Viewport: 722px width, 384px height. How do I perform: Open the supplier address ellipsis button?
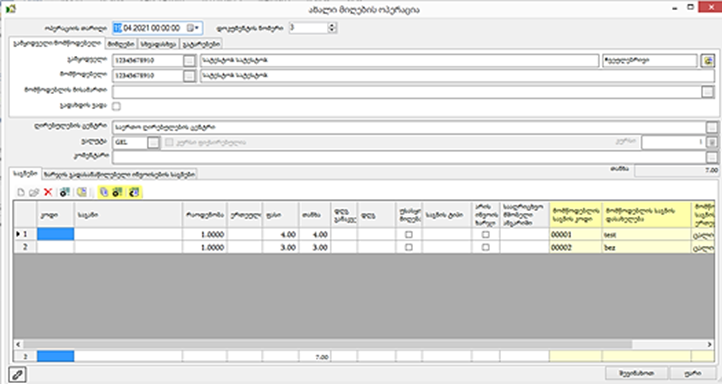coord(708,91)
